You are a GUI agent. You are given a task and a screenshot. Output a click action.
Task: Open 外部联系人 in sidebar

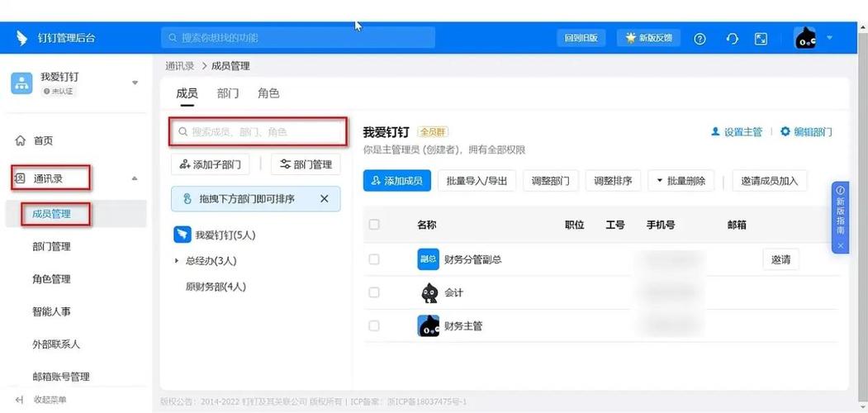[x=56, y=344]
